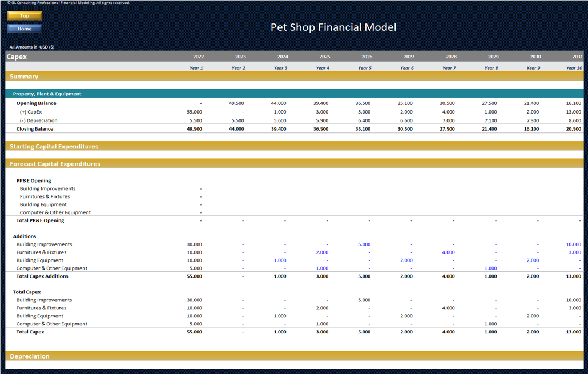The width and height of the screenshot is (588, 374).
Task: Click Furnitures & Fixtures under Additions
Action: (41, 252)
